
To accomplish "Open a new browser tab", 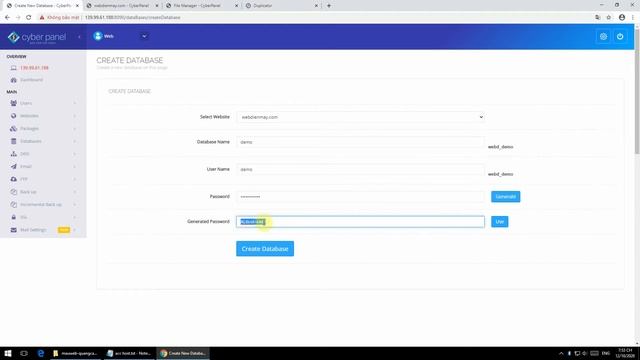I will point(329,6).
